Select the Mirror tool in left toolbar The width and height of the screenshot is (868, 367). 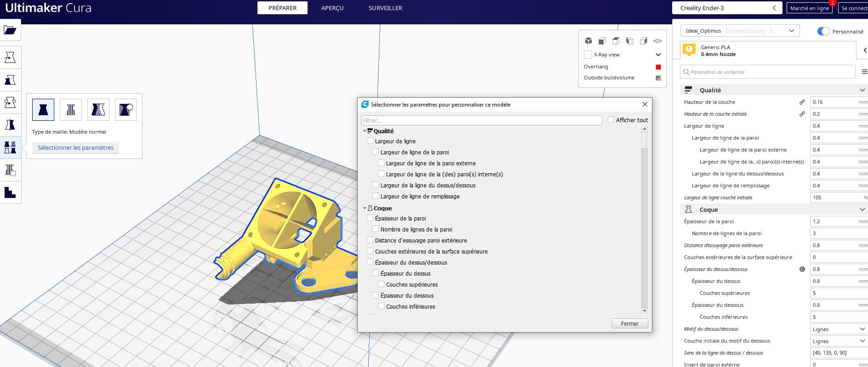pos(10,125)
